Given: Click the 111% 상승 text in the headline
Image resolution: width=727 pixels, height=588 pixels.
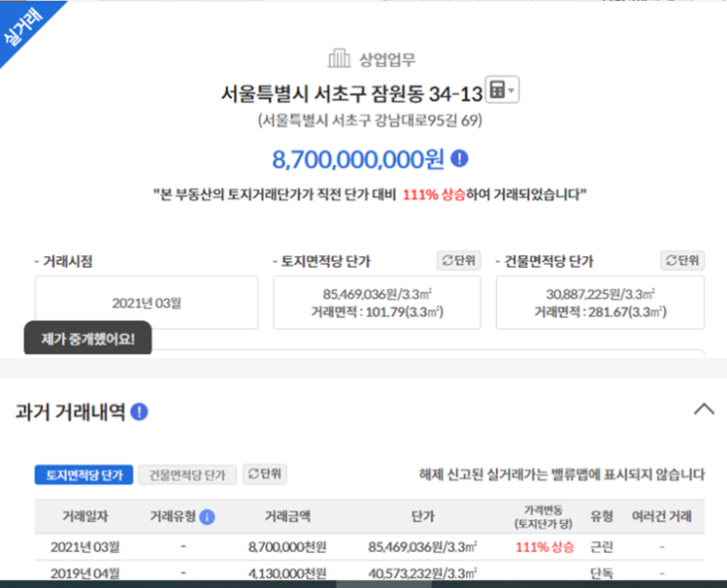Looking at the screenshot, I should tap(433, 194).
